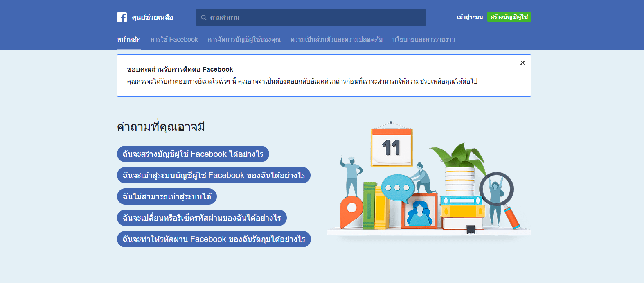Close the thank-you notification banner
644x298 pixels.
(x=522, y=63)
